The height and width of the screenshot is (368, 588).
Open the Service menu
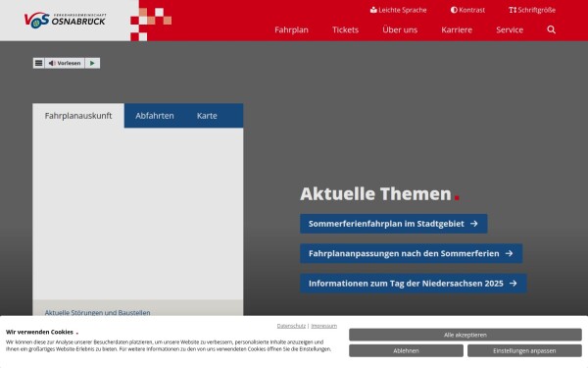[x=510, y=29]
